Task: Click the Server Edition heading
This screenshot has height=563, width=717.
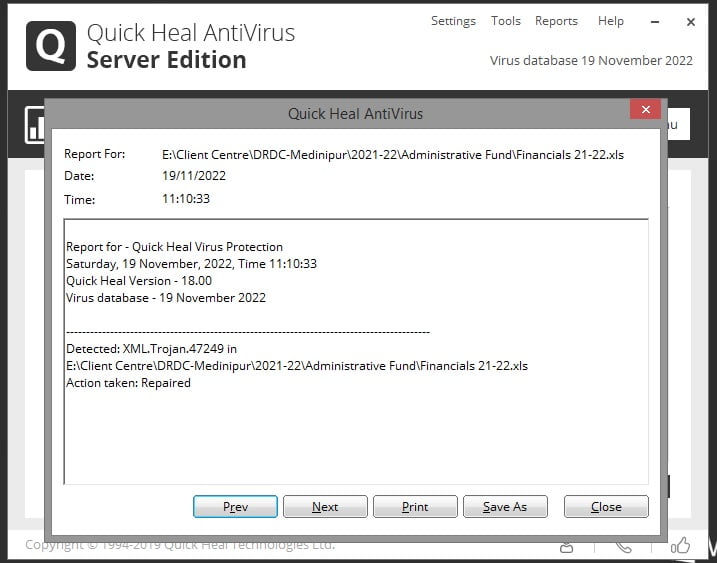Action: click(166, 60)
